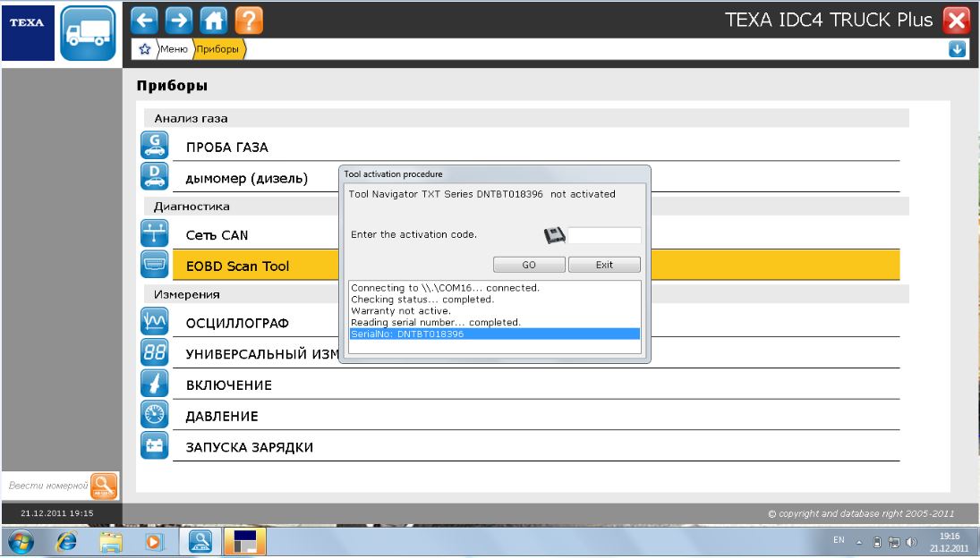Select the SerialNo log line in list
This screenshot has height=558, width=980.
494,334
